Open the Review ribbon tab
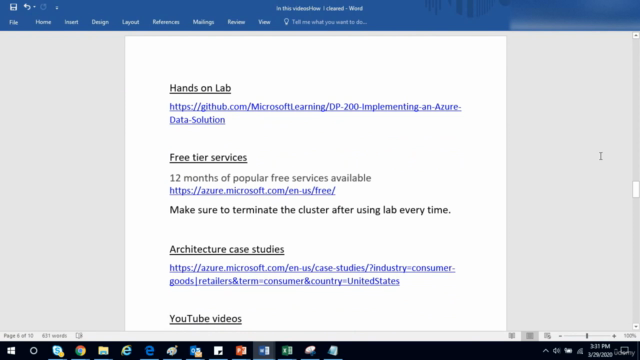640x360 pixels. pos(236,22)
